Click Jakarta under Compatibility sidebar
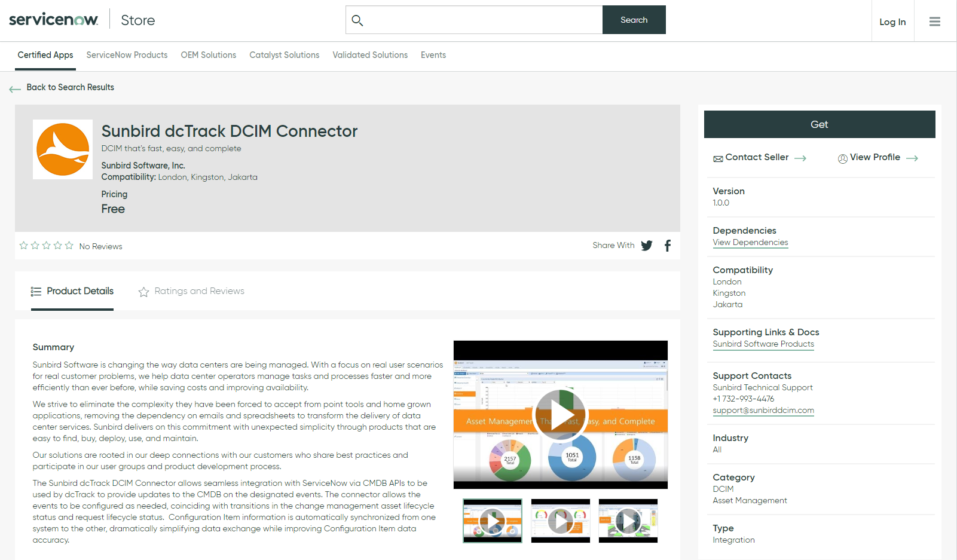The width and height of the screenshot is (957, 560). tap(727, 304)
